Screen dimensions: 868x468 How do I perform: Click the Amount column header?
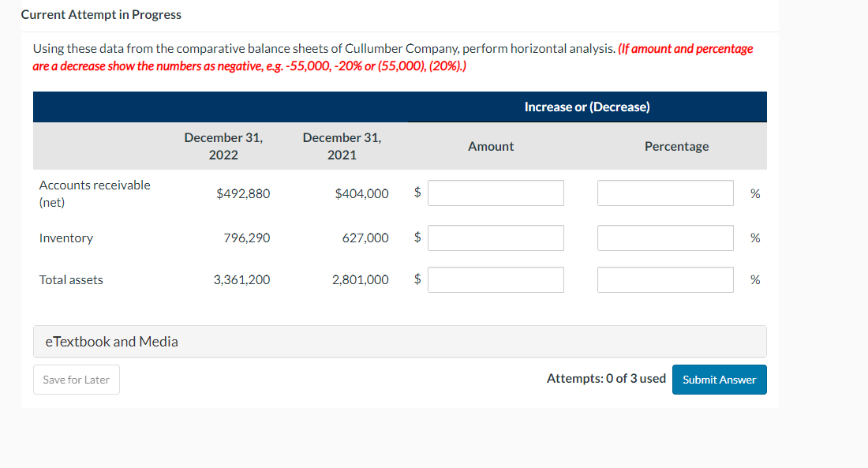[491, 146]
